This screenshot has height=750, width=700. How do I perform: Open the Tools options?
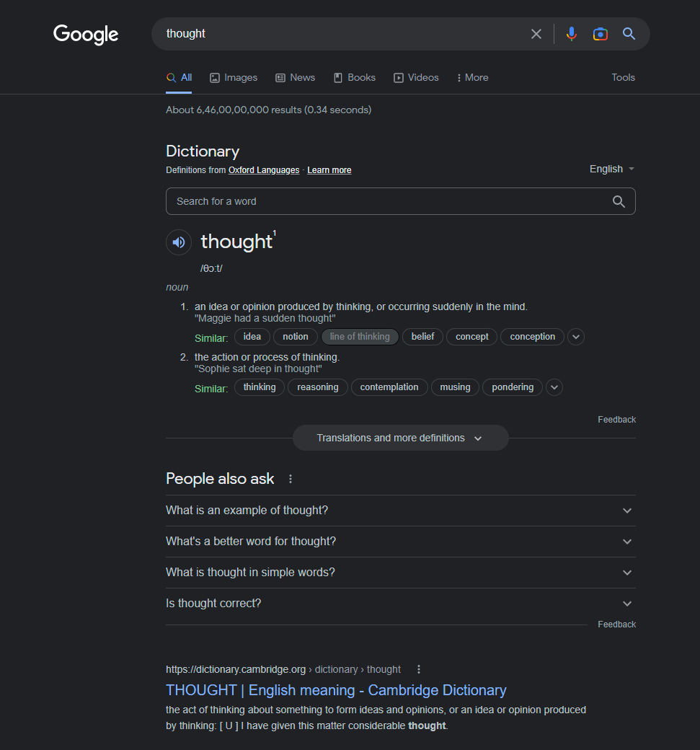pos(623,77)
